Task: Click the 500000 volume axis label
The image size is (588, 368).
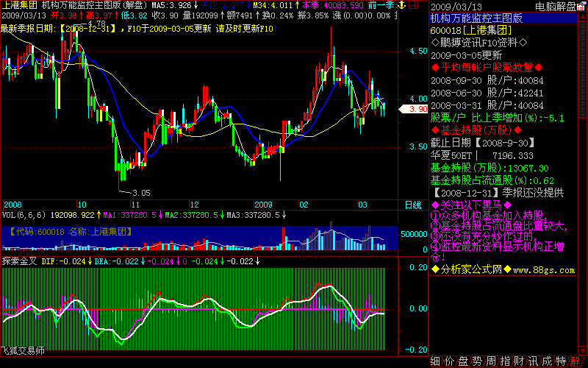Action: (414, 234)
